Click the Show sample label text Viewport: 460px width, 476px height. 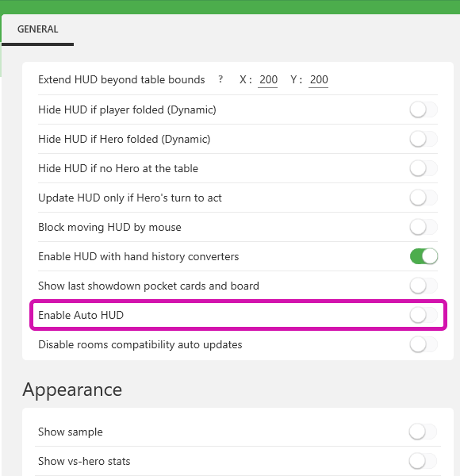coord(71,432)
